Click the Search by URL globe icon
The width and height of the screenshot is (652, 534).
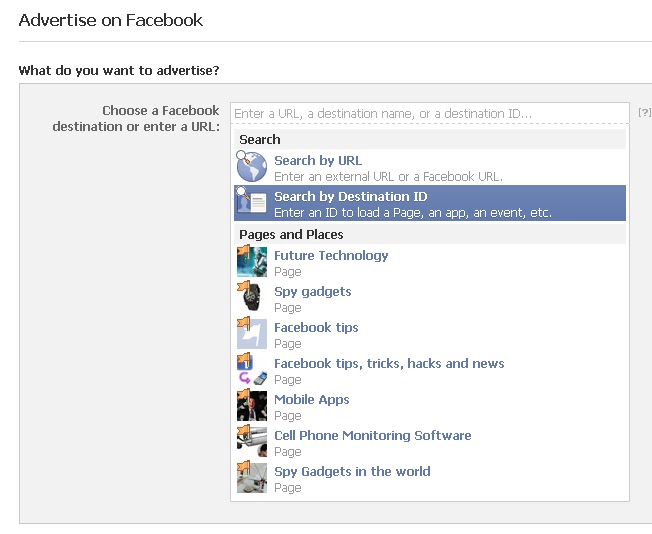pyautogui.click(x=252, y=167)
